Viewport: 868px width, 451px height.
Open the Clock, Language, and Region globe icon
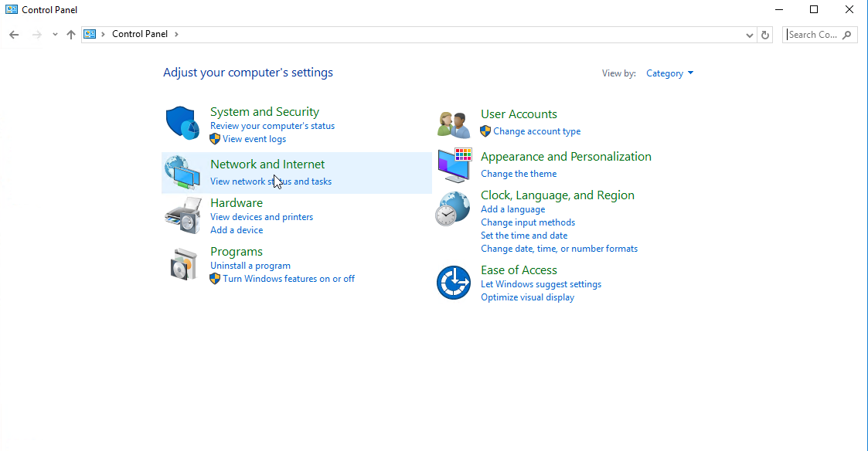[x=453, y=209]
